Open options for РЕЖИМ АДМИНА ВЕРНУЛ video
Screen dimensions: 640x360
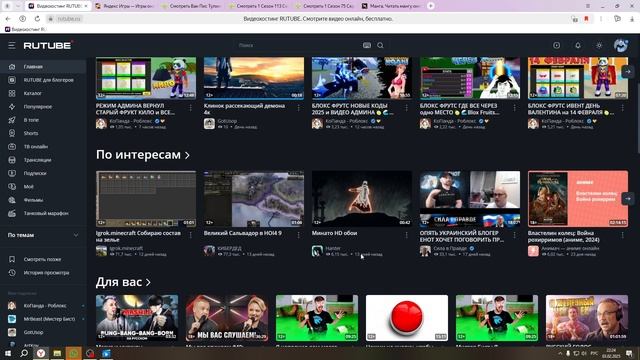(190, 108)
